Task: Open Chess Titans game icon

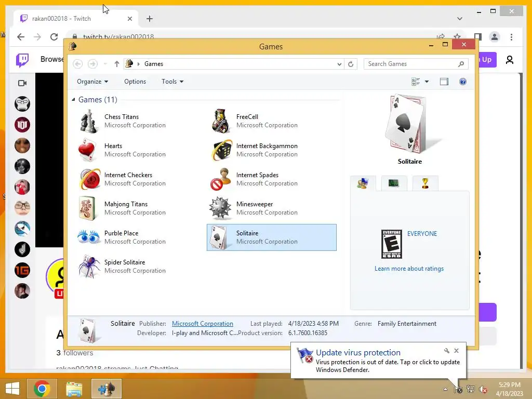Action: (88, 121)
